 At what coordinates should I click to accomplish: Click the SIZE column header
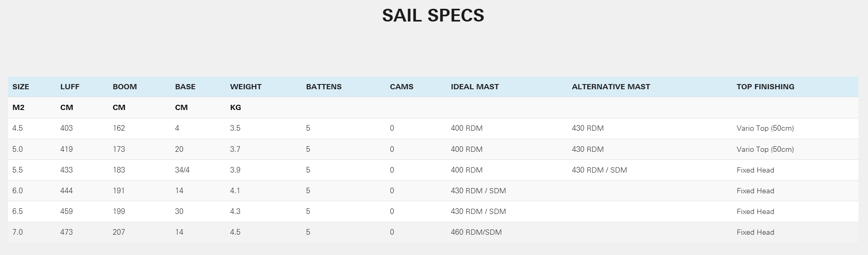click(x=21, y=87)
